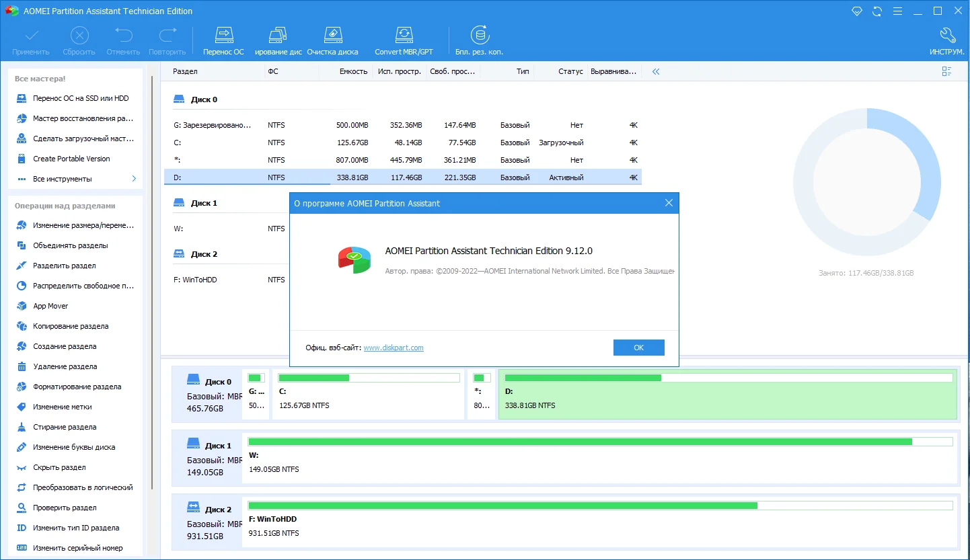Click the Migrate OS toolbar icon
The image size is (970, 560).
coord(223,35)
